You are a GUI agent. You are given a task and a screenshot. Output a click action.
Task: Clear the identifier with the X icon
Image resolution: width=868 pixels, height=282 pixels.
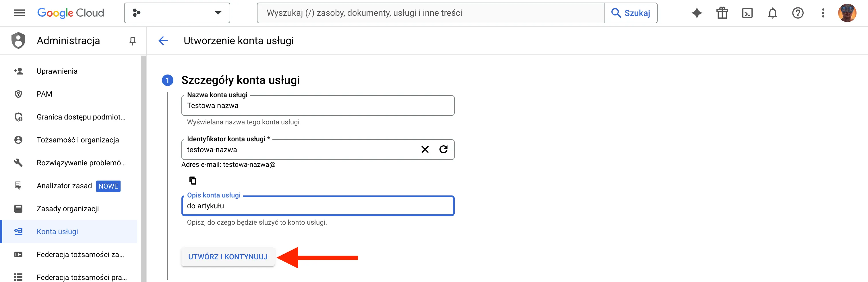(x=425, y=149)
